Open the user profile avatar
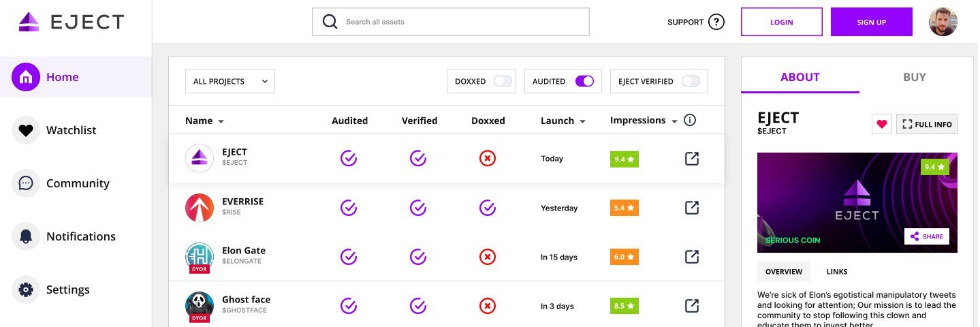Viewport: 980px width, 327px height. [x=943, y=22]
